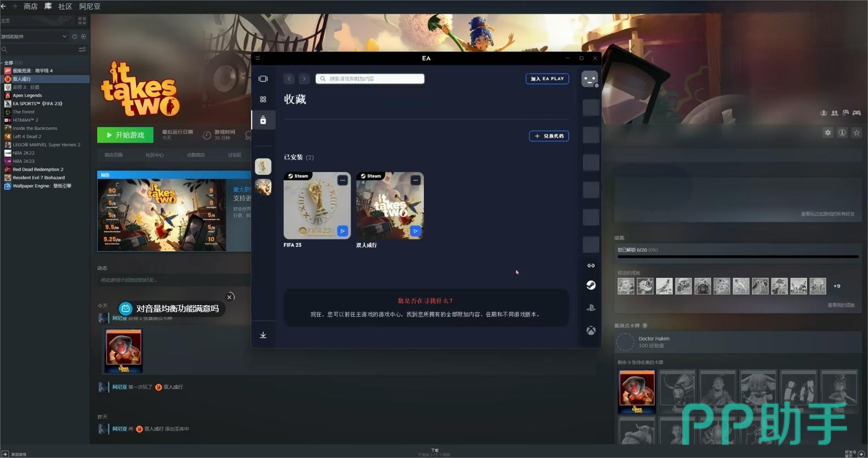Show the +9 more locked achievements
This screenshot has height=458, width=868.
tap(837, 286)
